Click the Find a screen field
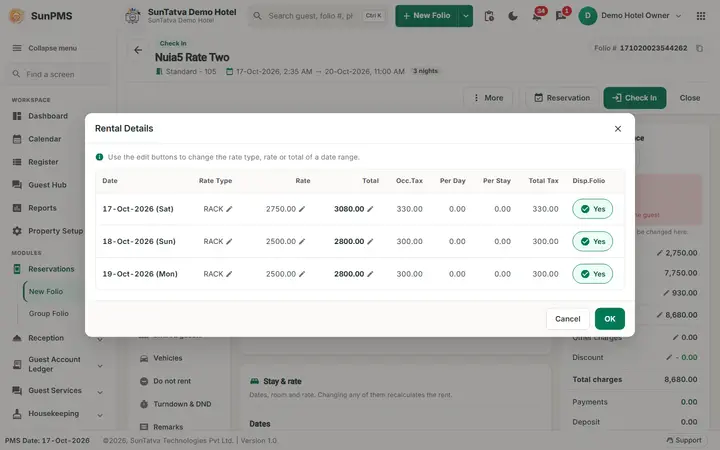720x450 pixels. click(x=57, y=74)
